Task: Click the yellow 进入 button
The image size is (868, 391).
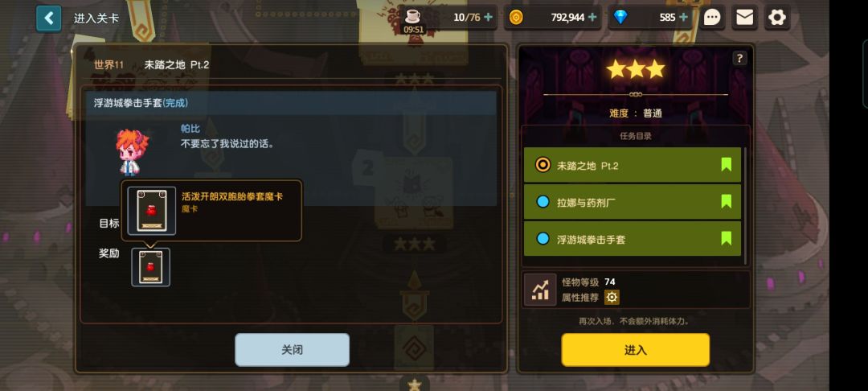Action: pos(636,349)
